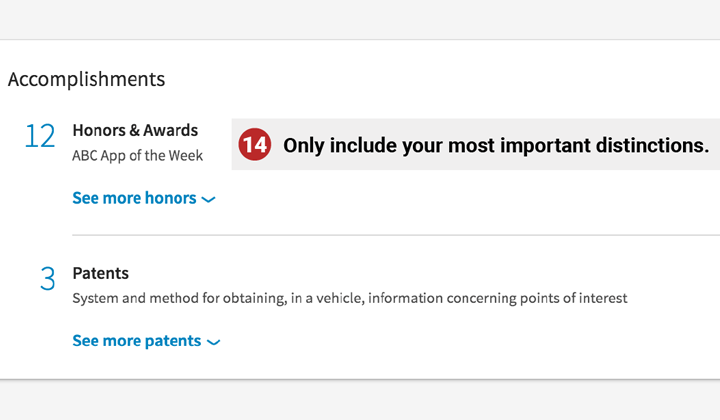
Task: Click the gray page area below the card
Action: point(360,400)
